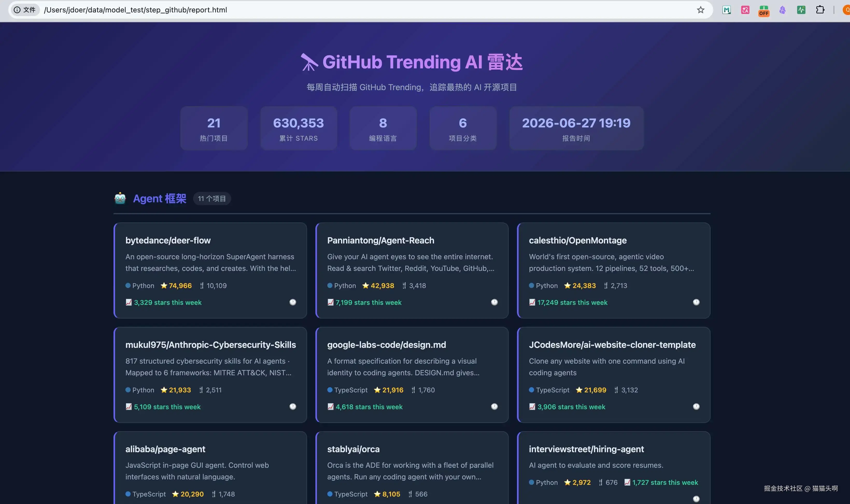The height and width of the screenshot is (504, 850).
Task: Click the 6 项目分类 stat card
Action: tap(463, 128)
